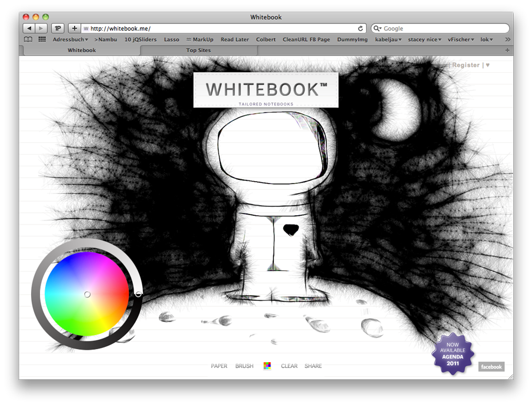Viewport: 532px width, 405px height.
Task: Expand the Adressbuch bookmarks folder
Action: pyautogui.click(x=69, y=39)
